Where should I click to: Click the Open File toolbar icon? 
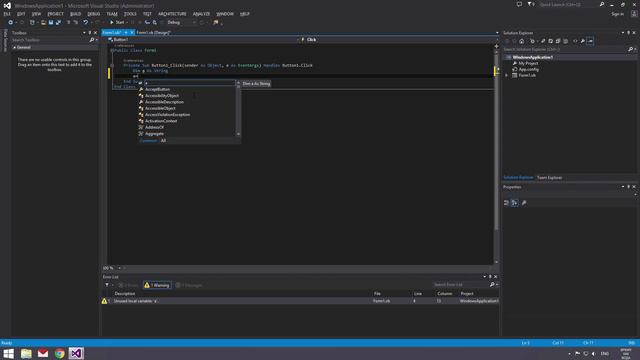43,22
